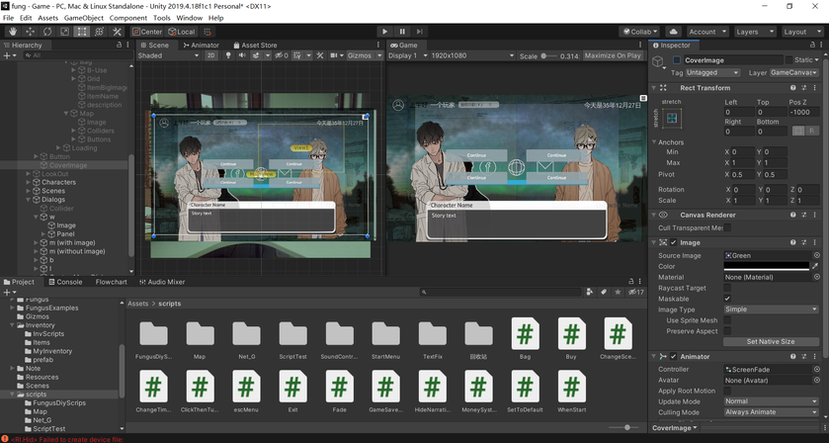Select the Rotate tool
The image size is (829, 443).
47,32
